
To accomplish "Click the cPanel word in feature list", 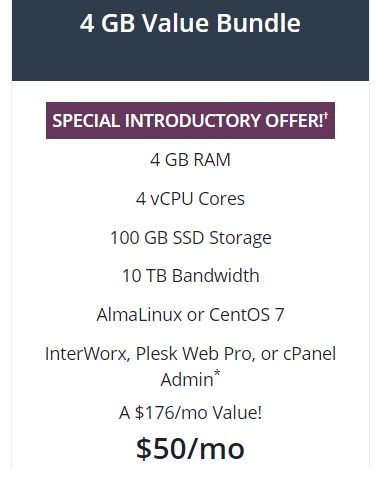I will tap(309, 354).
